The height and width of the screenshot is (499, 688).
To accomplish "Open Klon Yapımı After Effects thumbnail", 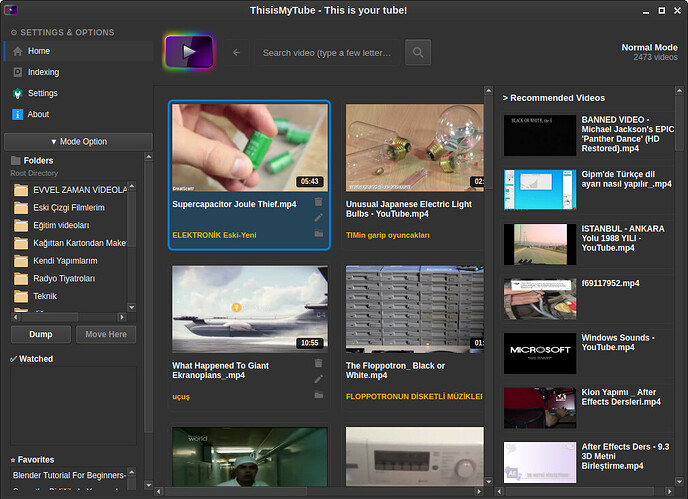I will point(540,408).
